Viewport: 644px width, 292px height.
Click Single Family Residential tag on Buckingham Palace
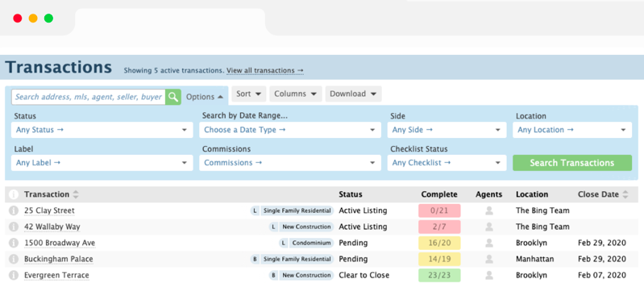coord(297,259)
